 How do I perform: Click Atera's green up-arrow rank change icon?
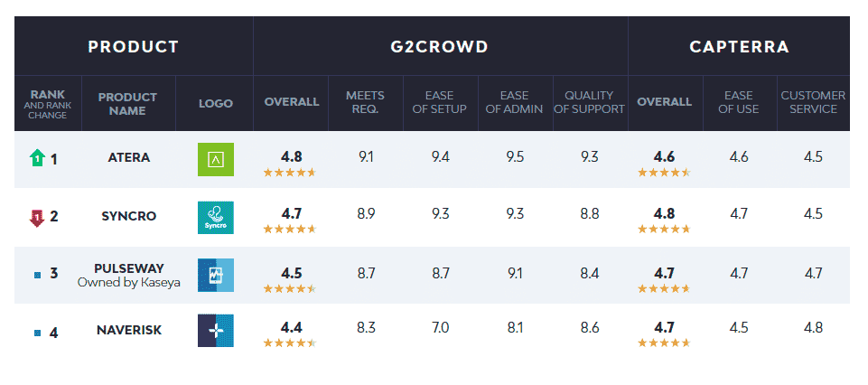(36, 159)
